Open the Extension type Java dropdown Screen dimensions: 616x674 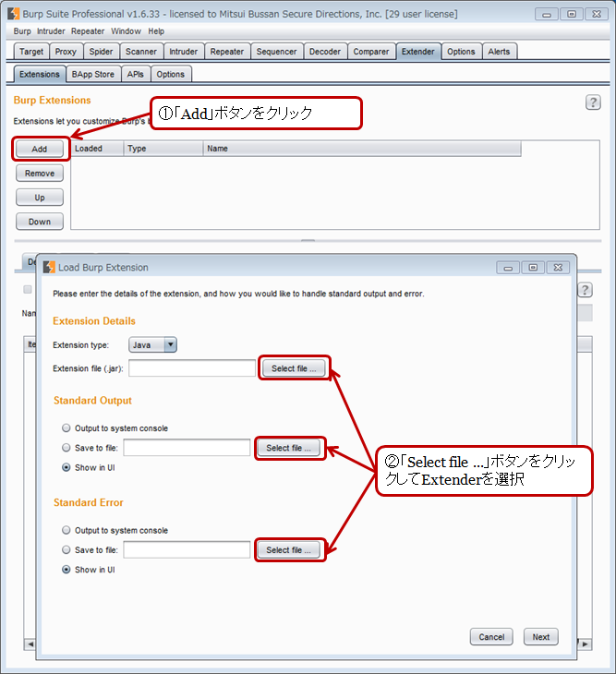153,344
